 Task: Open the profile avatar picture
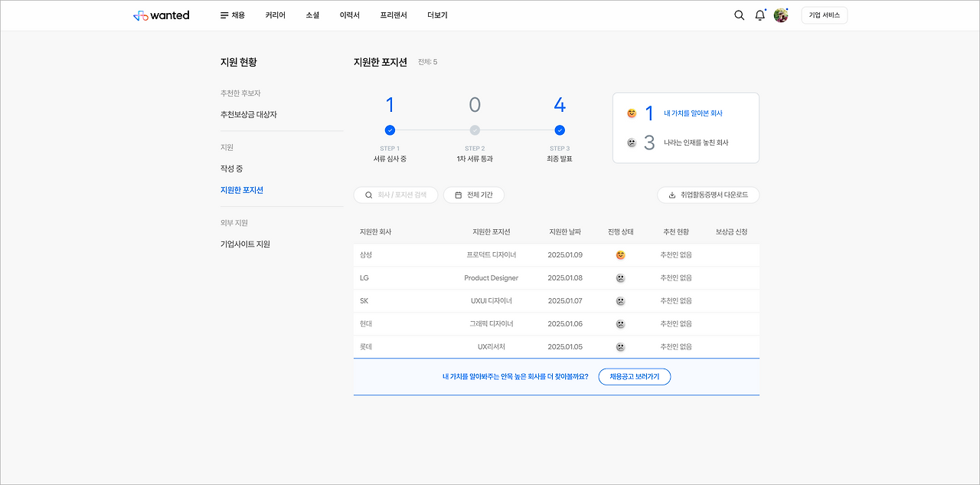click(781, 15)
